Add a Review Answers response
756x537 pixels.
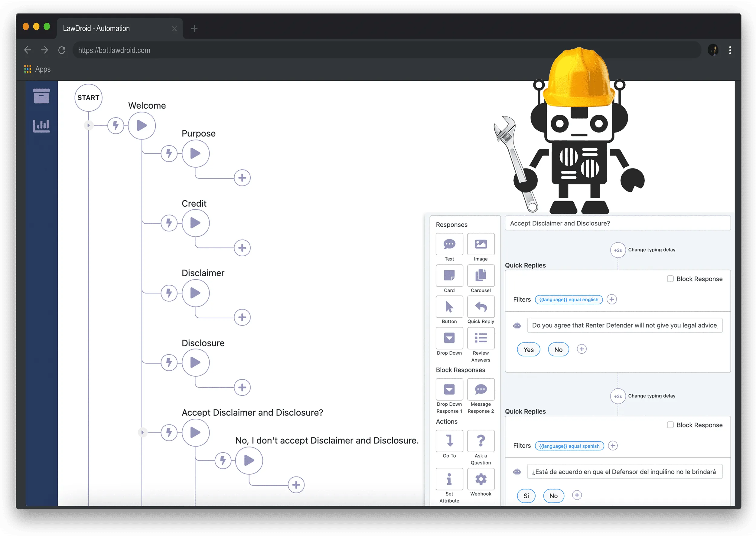(x=481, y=338)
